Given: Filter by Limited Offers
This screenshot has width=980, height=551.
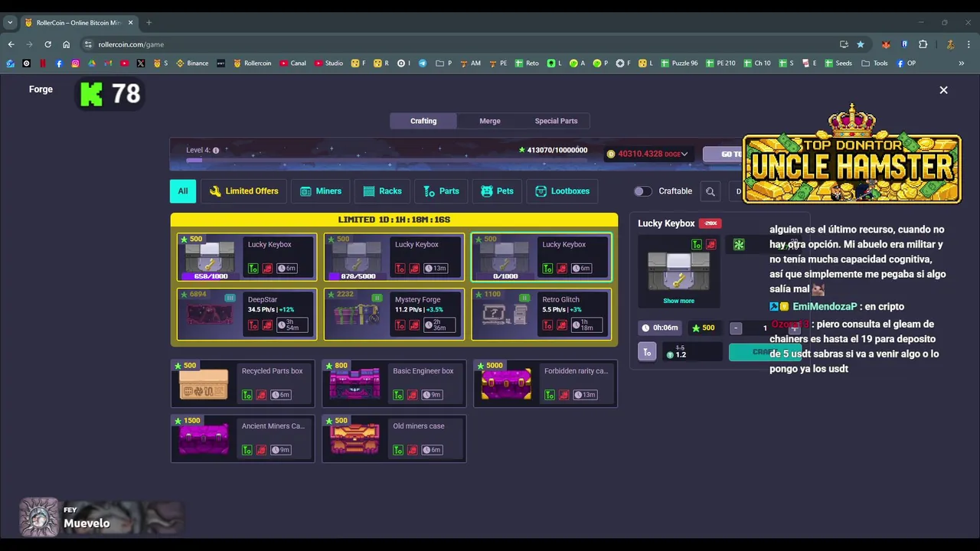Looking at the screenshot, I should (243, 191).
